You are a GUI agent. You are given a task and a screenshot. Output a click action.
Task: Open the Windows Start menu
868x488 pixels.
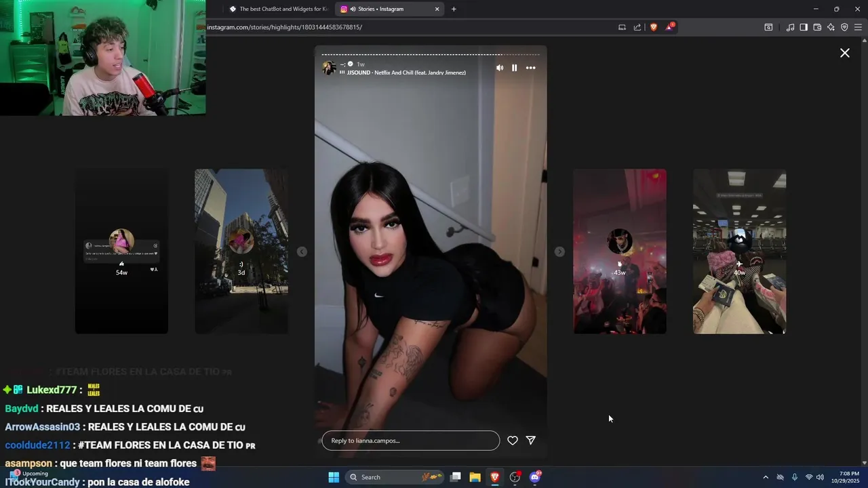(x=334, y=477)
